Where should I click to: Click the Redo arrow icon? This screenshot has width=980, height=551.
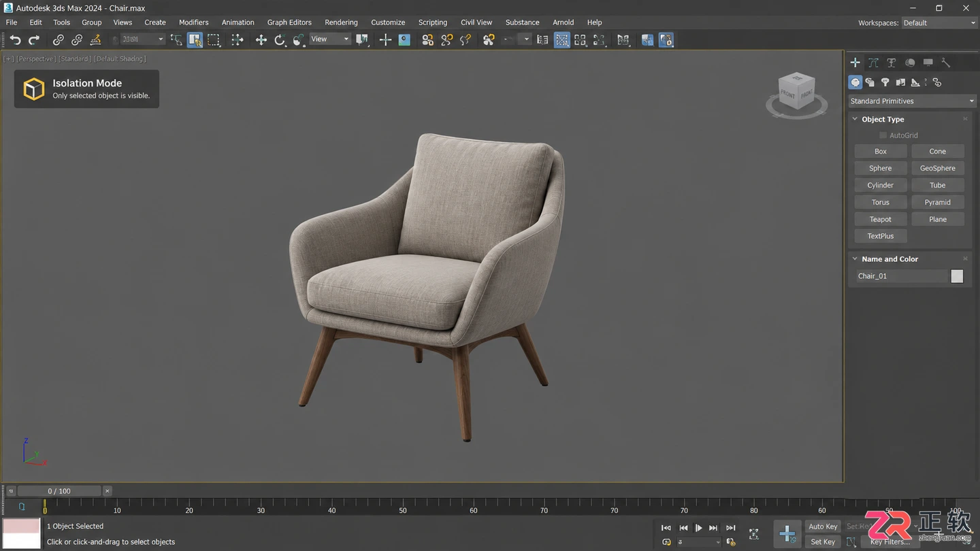(34, 40)
